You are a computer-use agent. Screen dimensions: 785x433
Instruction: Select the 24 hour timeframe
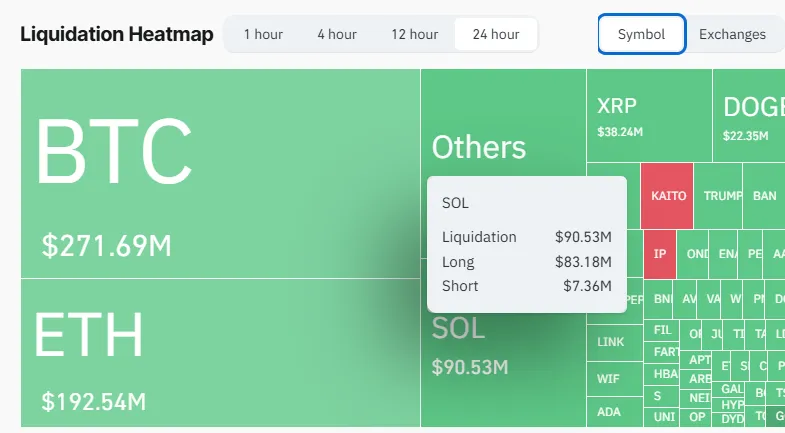point(496,35)
